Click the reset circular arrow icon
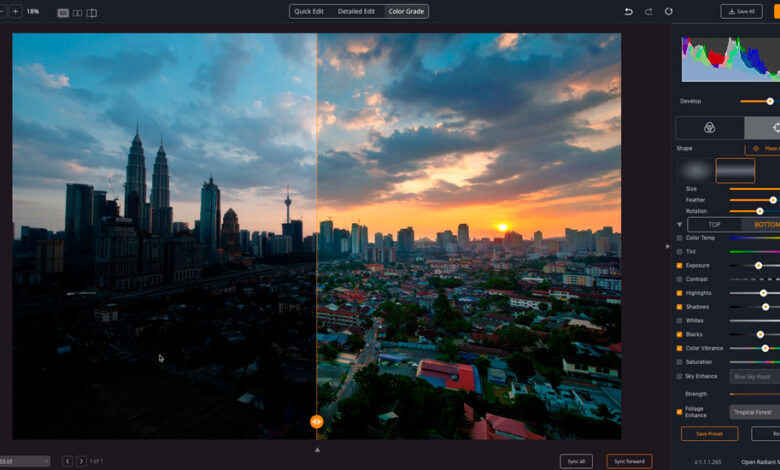 click(x=667, y=11)
